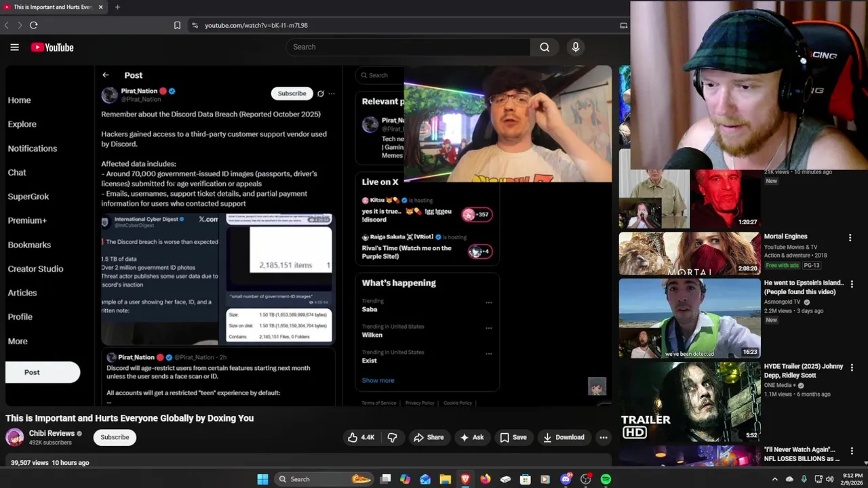Open the Ask button below the video
This screenshot has height=488, width=868.
[471, 438]
